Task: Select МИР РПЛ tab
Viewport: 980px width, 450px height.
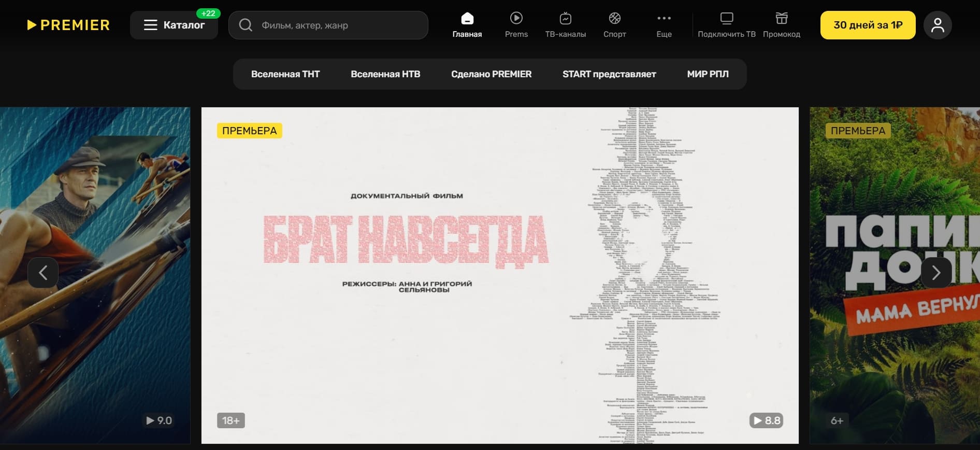Action: coord(708,74)
